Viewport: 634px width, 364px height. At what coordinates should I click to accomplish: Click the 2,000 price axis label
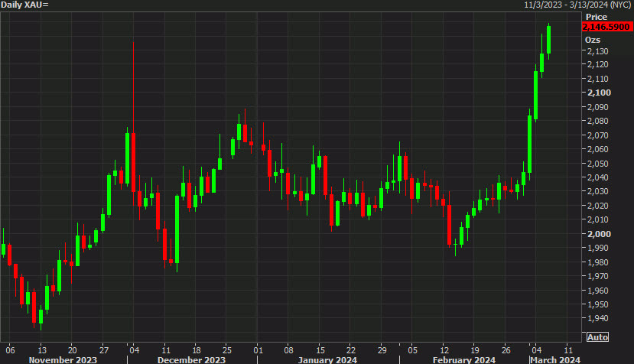[x=599, y=234]
